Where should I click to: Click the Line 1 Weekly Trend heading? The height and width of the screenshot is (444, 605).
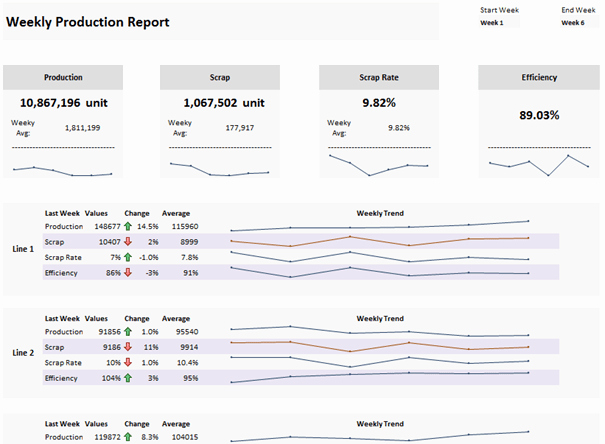pos(380,213)
